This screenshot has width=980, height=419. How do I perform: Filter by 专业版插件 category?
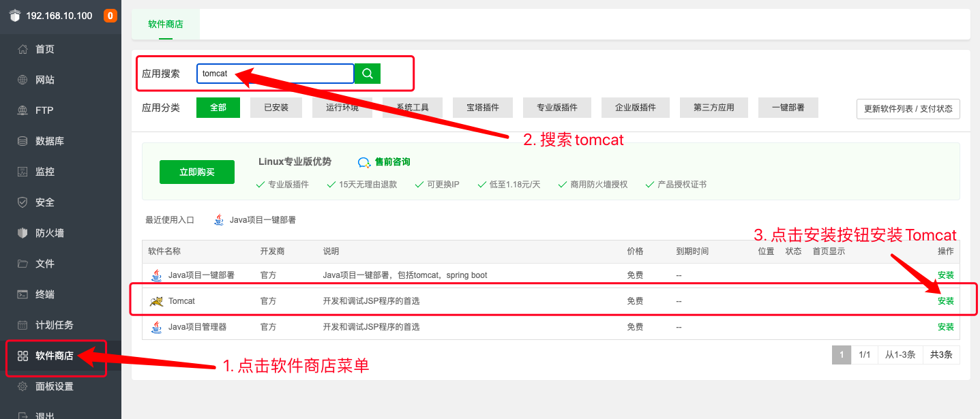coord(557,108)
